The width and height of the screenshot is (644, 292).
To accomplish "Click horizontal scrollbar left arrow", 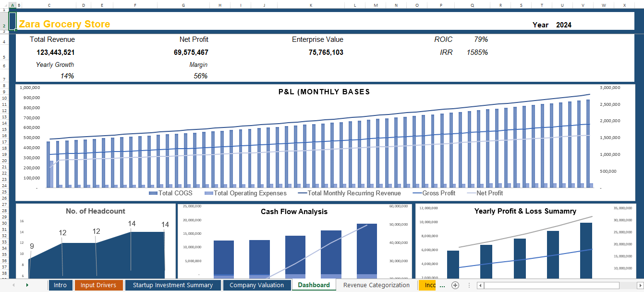I will [x=480, y=285].
